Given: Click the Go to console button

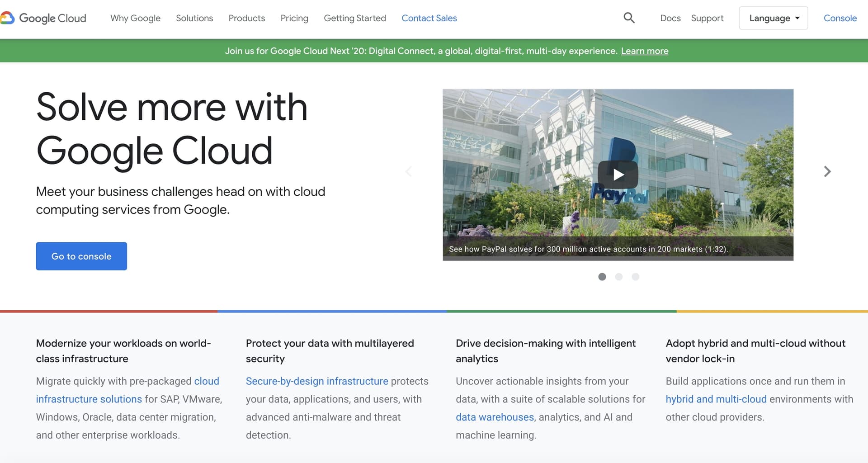Looking at the screenshot, I should coord(81,256).
